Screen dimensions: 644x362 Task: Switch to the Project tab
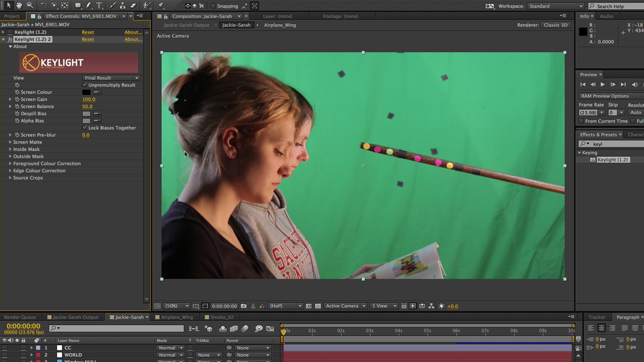[x=12, y=16]
